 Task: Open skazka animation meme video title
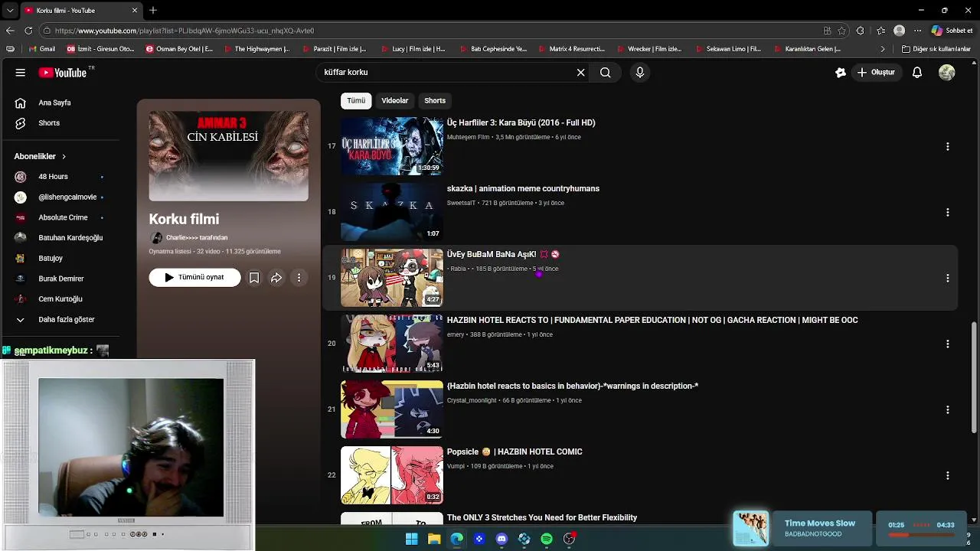coord(523,189)
